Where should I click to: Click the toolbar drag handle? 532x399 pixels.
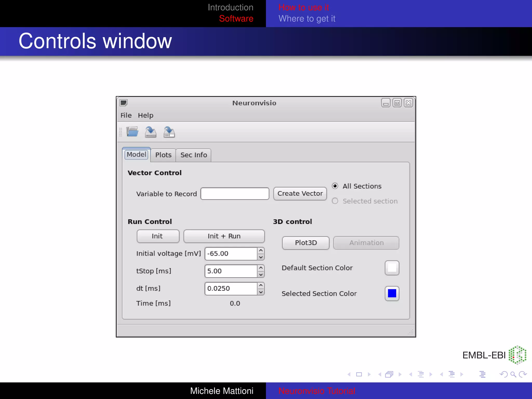[121, 132]
